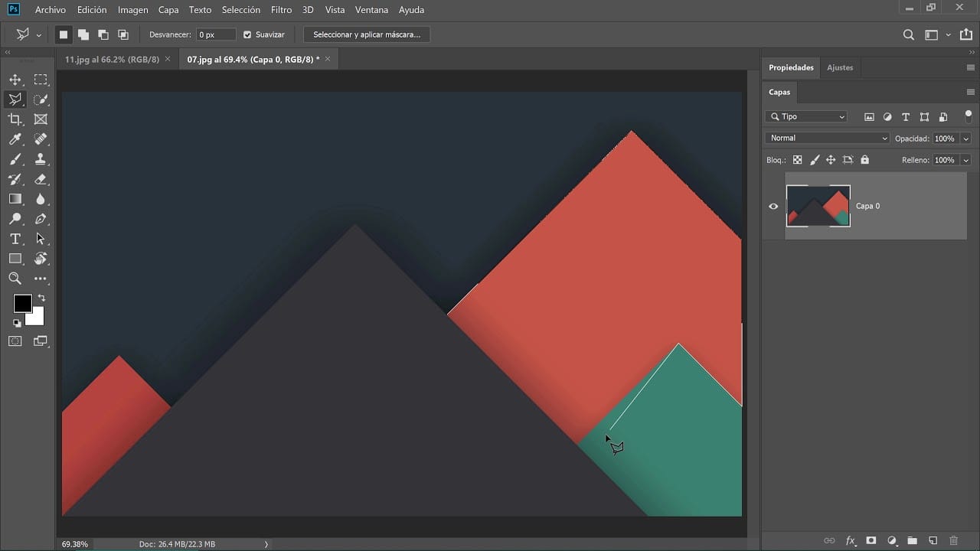Filter layers by type layers
The height and width of the screenshot is (551, 980).
pos(906,117)
